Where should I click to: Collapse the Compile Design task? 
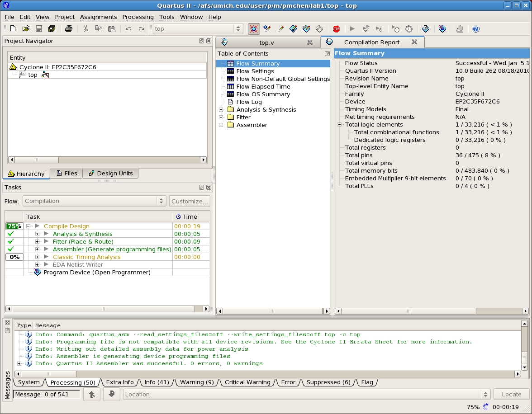coord(28,226)
